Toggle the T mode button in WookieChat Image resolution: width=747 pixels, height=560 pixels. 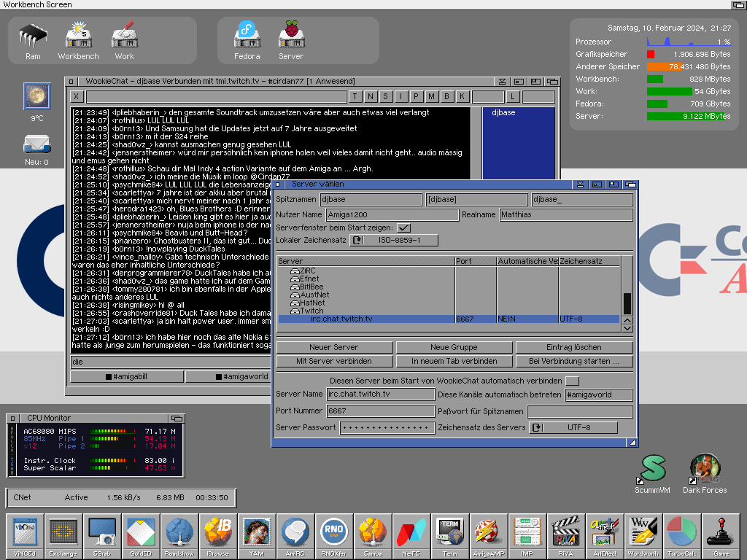(x=355, y=97)
